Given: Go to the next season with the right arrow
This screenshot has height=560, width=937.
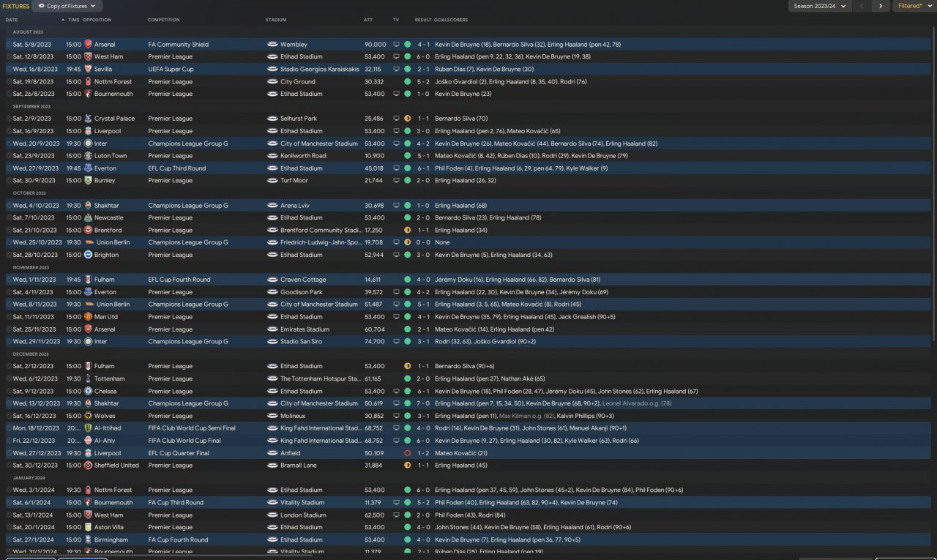Looking at the screenshot, I should (x=881, y=6).
